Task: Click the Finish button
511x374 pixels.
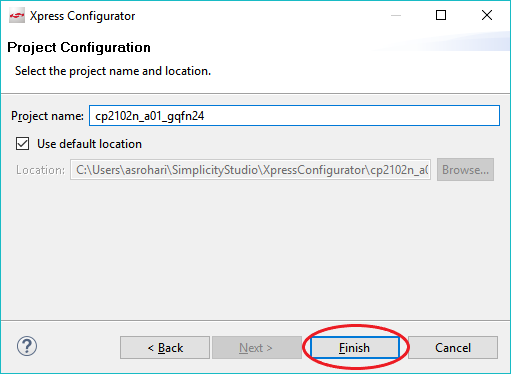Action: click(x=354, y=348)
